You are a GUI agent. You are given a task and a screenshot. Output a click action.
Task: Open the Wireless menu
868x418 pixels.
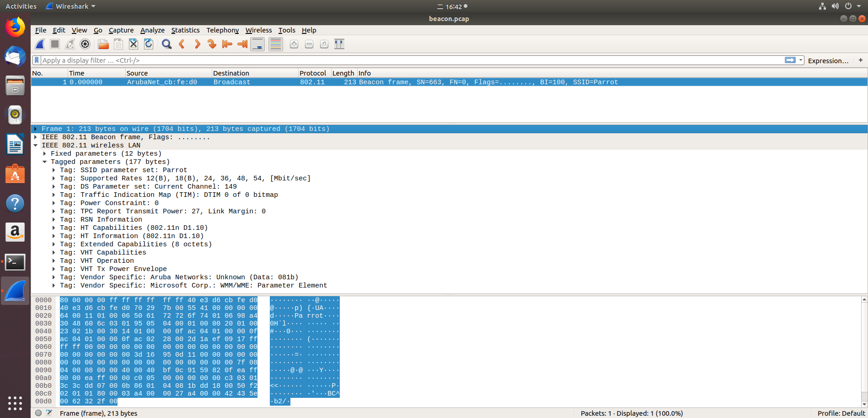click(x=258, y=30)
